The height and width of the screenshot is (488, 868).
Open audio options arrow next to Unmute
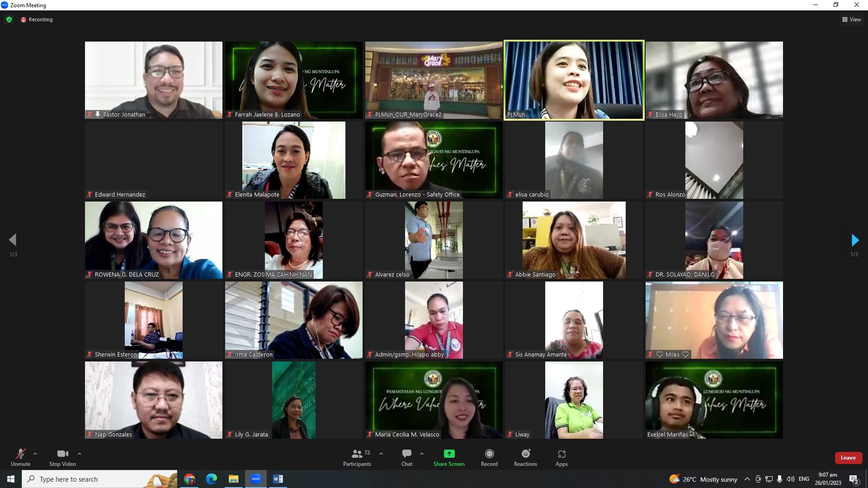coord(35,454)
